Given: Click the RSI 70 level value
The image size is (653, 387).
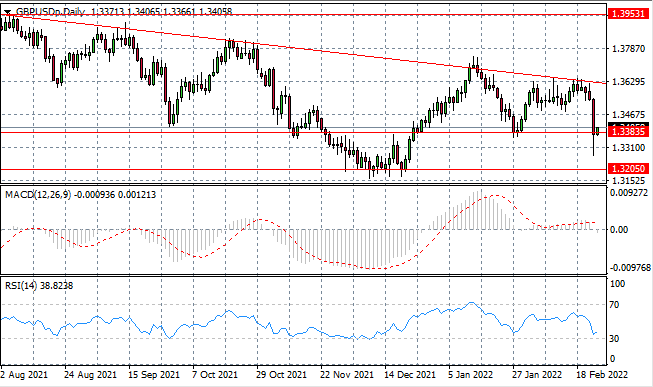Looking at the screenshot, I should pyautogui.click(x=614, y=305).
